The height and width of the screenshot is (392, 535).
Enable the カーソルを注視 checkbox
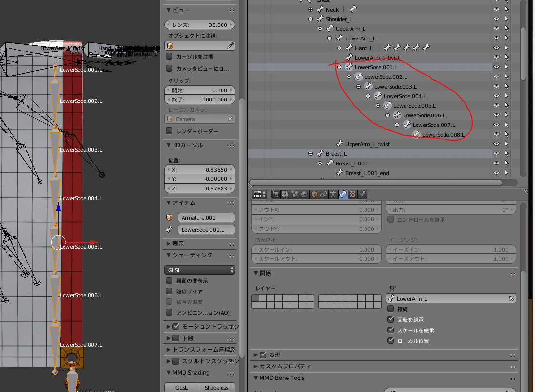[x=169, y=56]
